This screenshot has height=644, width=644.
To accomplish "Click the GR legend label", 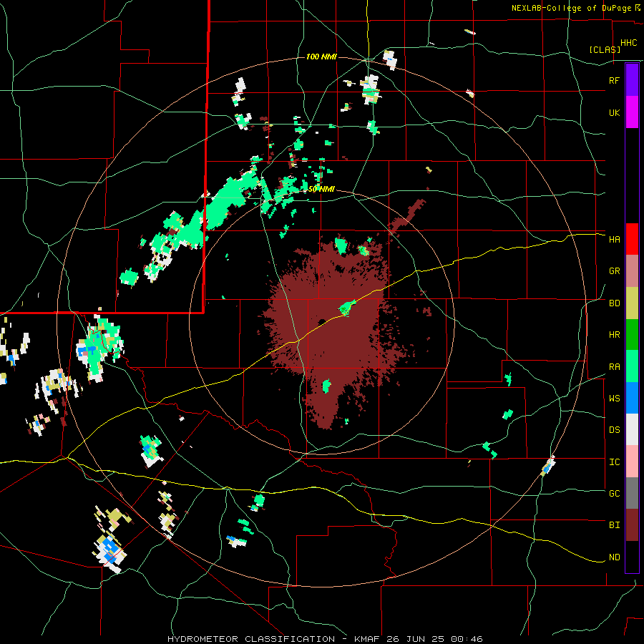I will pyautogui.click(x=614, y=271).
